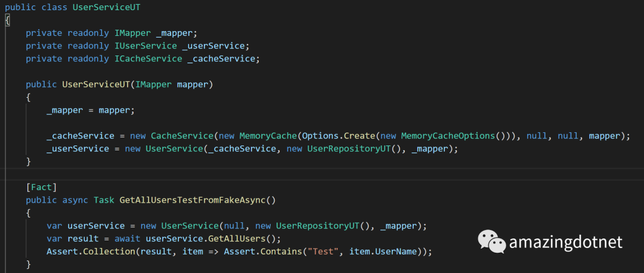Viewport: 644px width, 273px height.
Task: Click the IUserService type name
Action: click(x=146, y=45)
